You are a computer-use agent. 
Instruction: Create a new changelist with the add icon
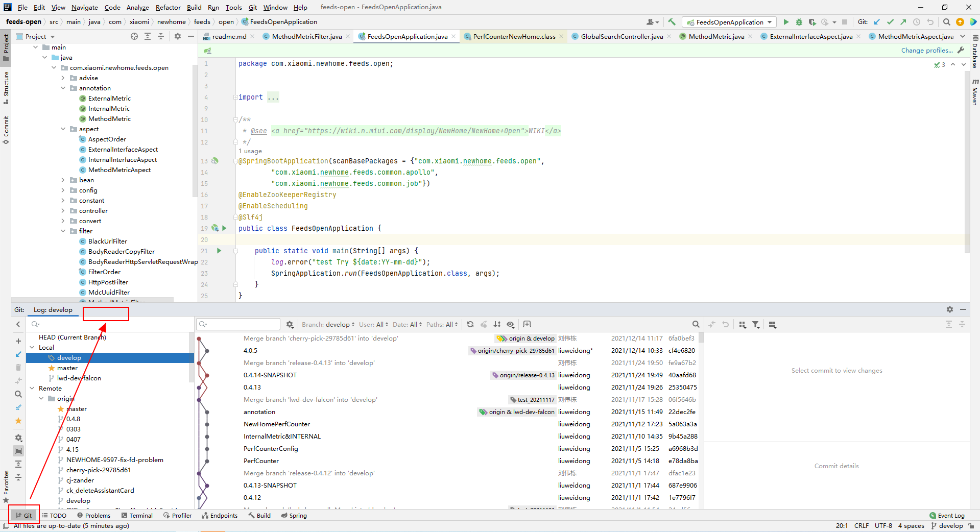[18, 341]
